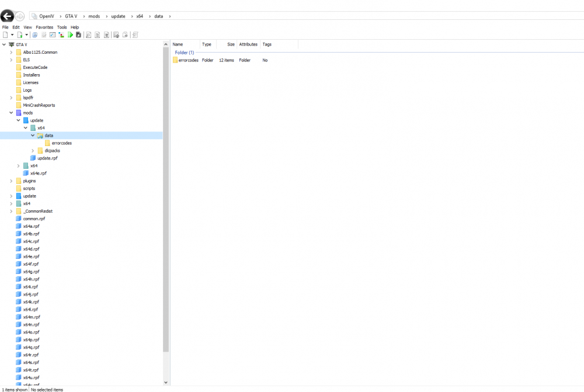The height and width of the screenshot is (392, 584).
Task: Open the colorful package manager toolbar icon
Action: pyautogui.click(x=61, y=35)
